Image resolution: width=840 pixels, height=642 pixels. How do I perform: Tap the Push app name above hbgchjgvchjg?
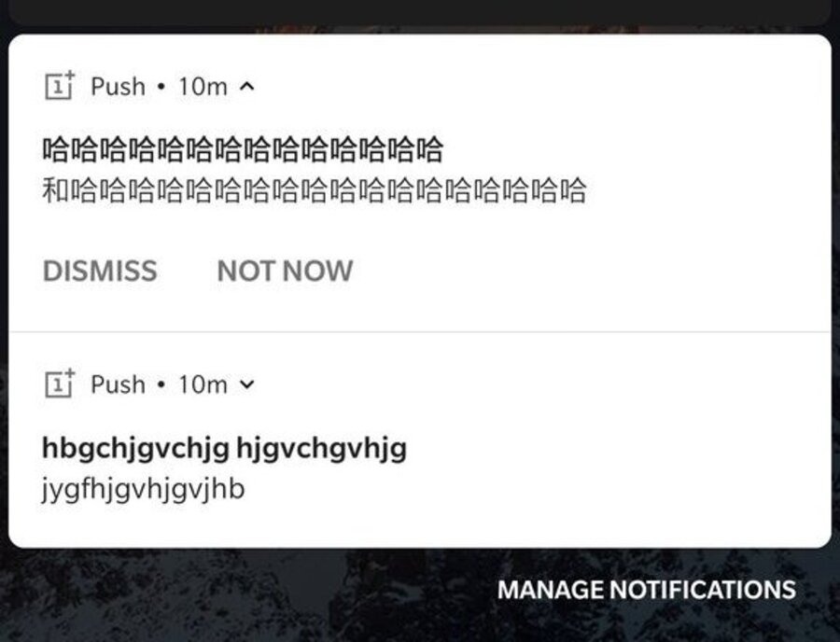pos(118,384)
